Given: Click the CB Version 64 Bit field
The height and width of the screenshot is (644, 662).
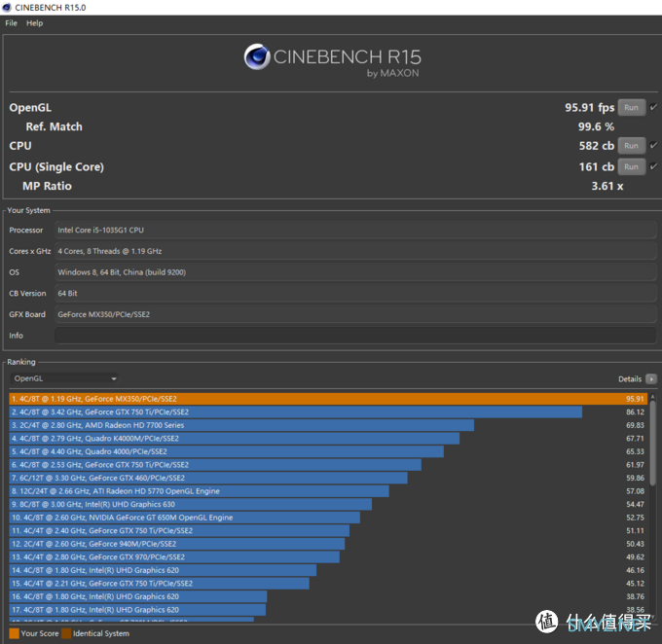Looking at the screenshot, I should point(355,294).
